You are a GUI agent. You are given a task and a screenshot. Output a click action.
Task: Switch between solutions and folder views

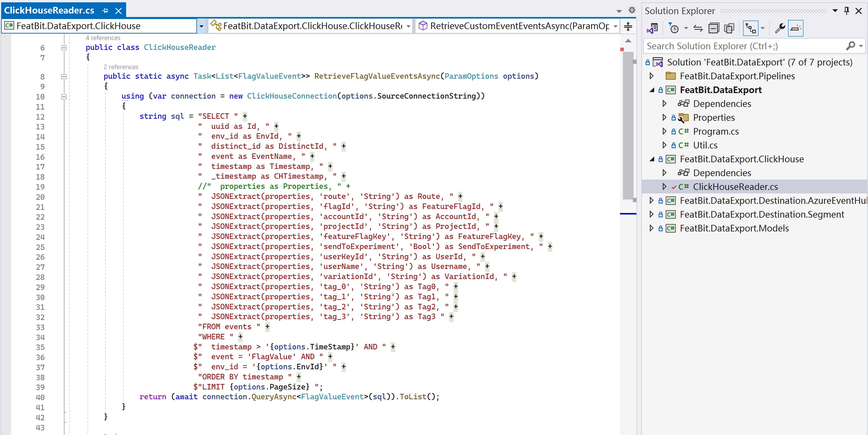tap(652, 28)
